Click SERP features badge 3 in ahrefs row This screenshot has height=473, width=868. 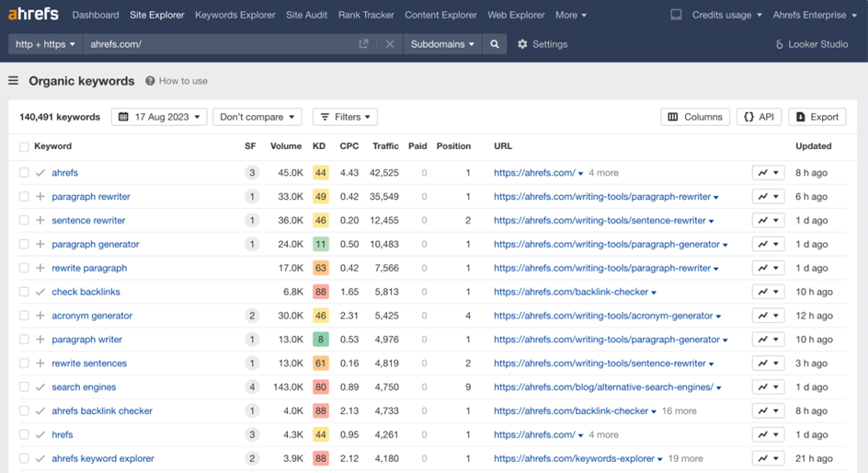pyautogui.click(x=252, y=173)
